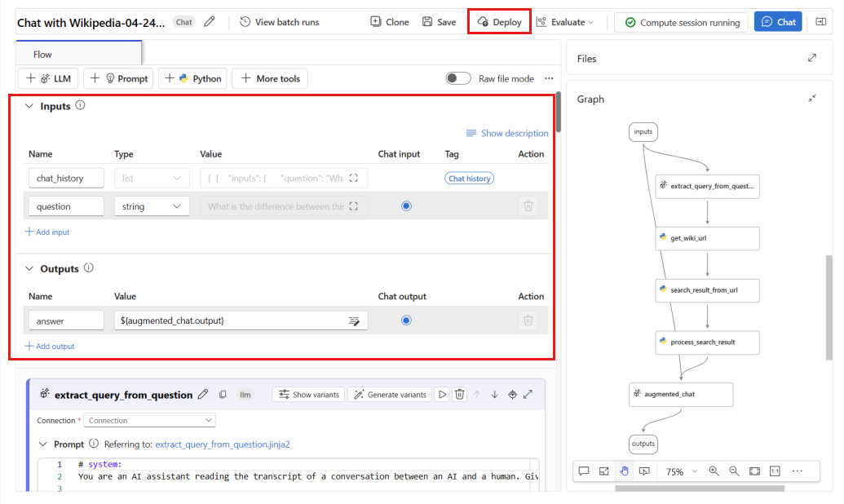Screen dimensions: 844x504
Task: Toggle Raw file mode switch
Action: pyautogui.click(x=458, y=78)
